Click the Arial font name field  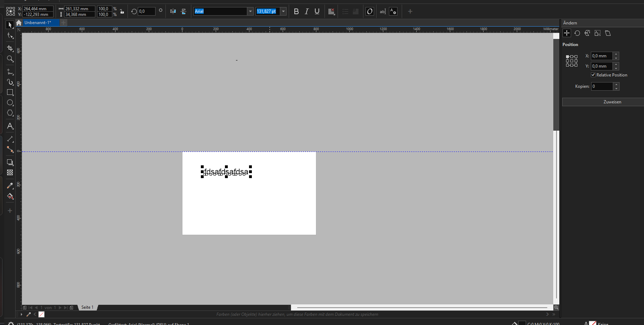220,11
